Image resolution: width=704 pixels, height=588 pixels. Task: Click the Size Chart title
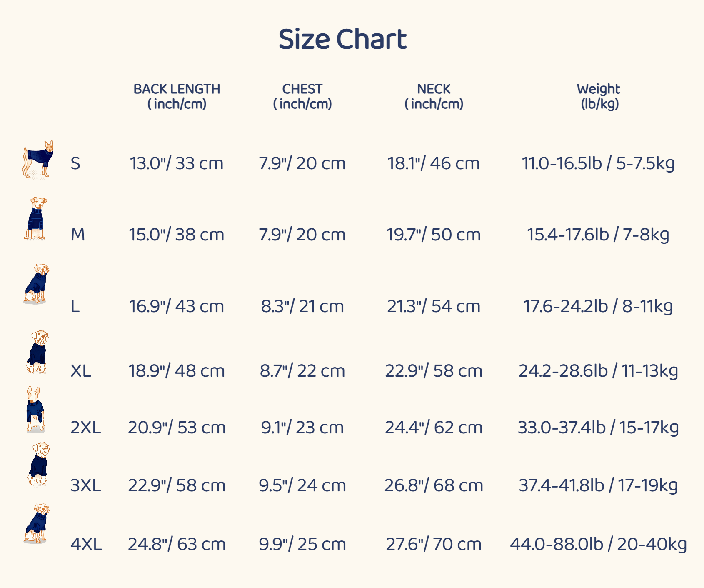[x=342, y=39]
